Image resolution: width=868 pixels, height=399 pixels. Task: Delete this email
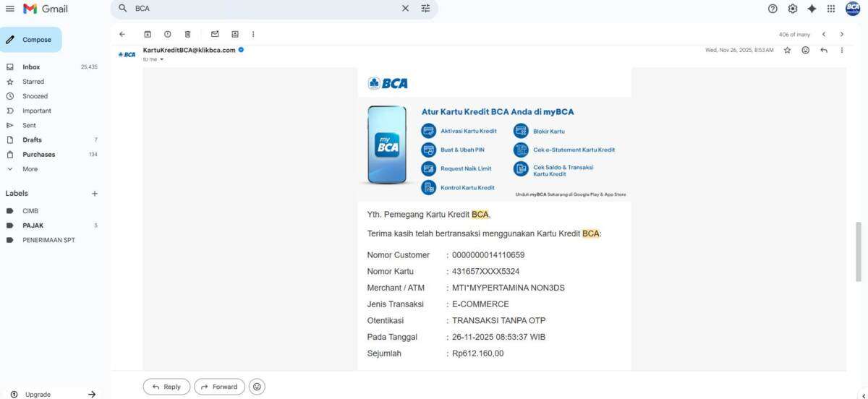click(x=187, y=34)
